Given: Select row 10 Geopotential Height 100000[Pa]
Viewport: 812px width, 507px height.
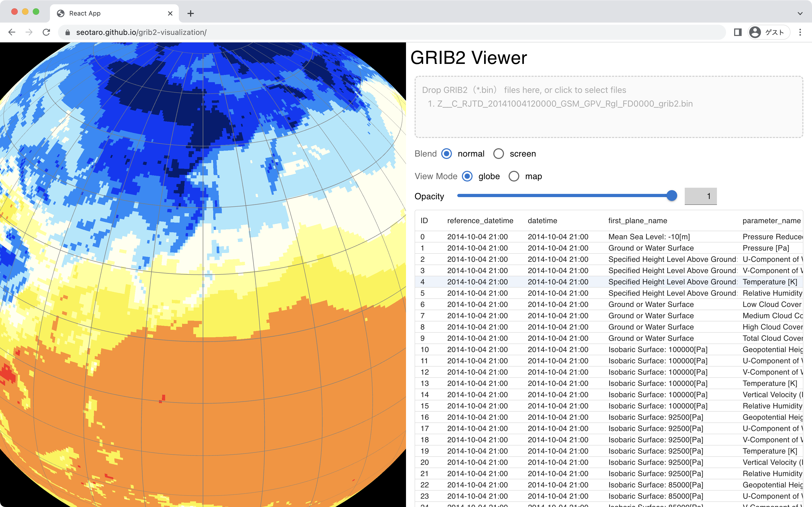Looking at the screenshot, I should [x=608, y=349].
